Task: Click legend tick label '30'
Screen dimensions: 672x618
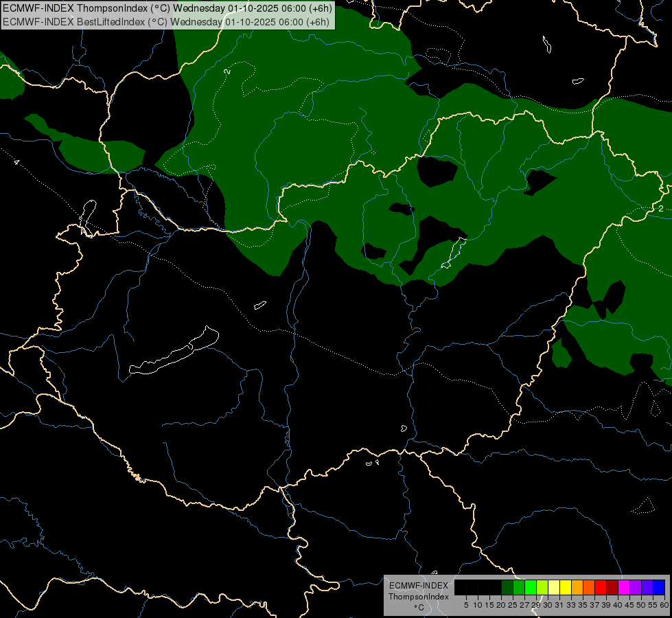Action: point(548,605)
